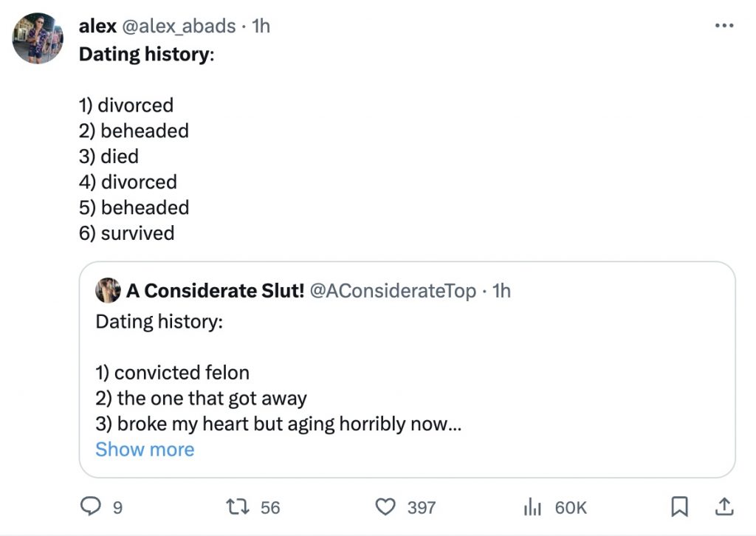Click the @AConsiderateTop handle

tap(393, 291)
